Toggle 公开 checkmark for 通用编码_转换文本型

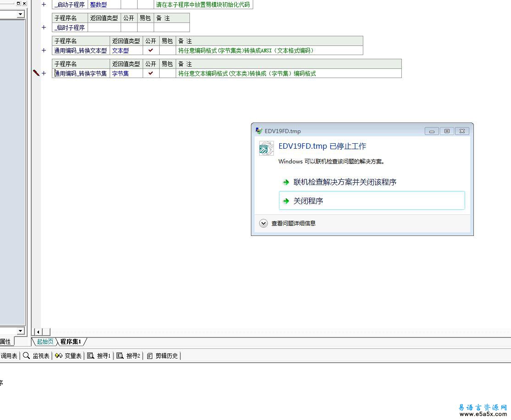(150, 50)
